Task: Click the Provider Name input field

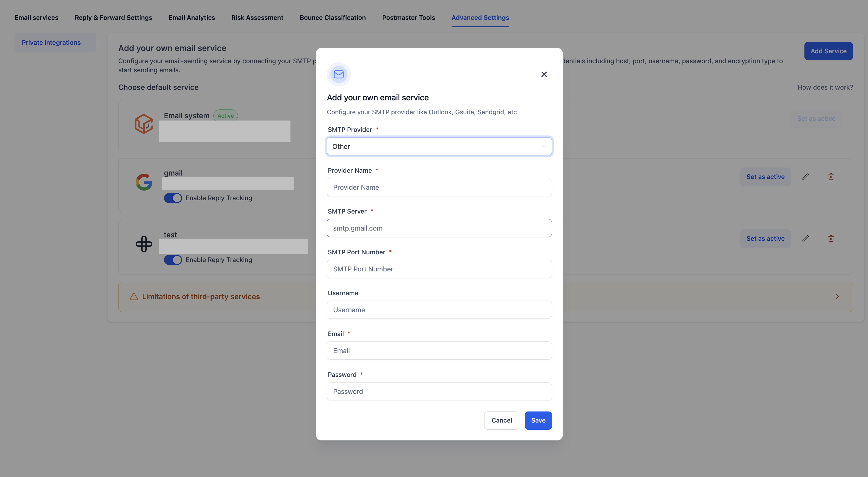Action: 439,187
